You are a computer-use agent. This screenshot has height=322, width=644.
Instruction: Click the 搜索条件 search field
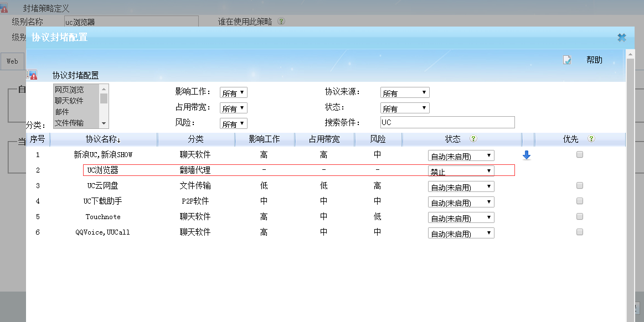click(447, 122)
